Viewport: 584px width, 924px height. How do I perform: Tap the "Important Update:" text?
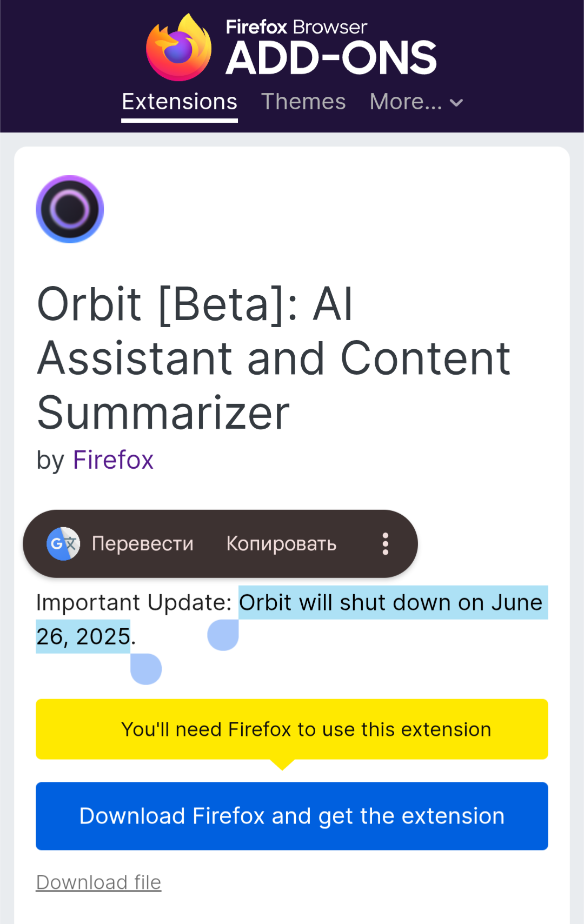click(x=134, y=603)
